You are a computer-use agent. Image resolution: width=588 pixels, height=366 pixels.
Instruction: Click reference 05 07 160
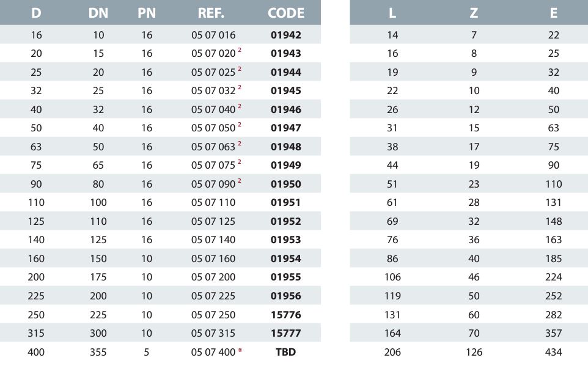click(x=213, y=258)
